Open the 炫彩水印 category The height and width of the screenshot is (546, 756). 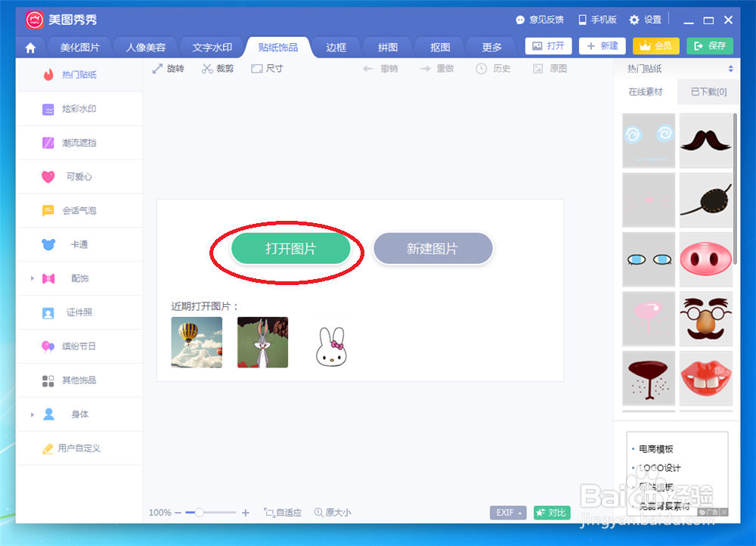pos(79,109)
